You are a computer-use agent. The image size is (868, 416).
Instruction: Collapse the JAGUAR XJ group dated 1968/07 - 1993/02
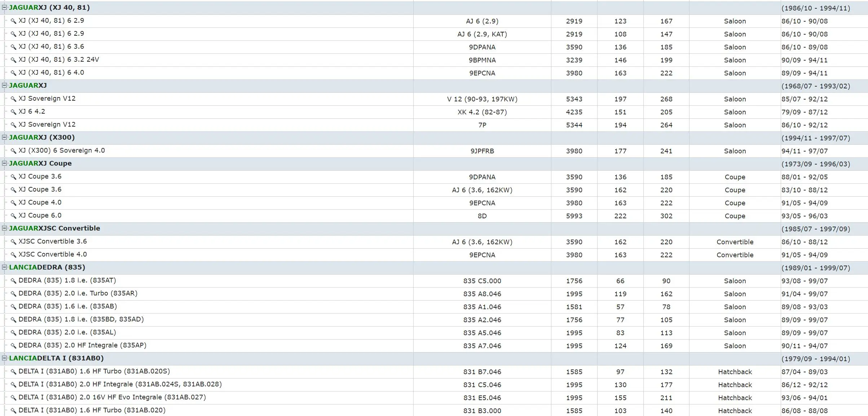pyautogui.click(x=5, y=85)
